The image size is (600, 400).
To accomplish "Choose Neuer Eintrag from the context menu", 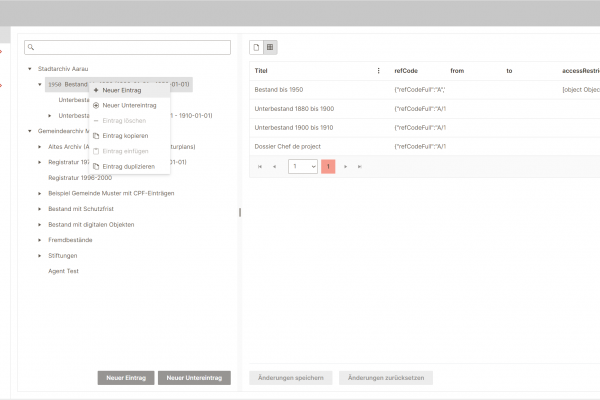I will [x=122, y=90].
